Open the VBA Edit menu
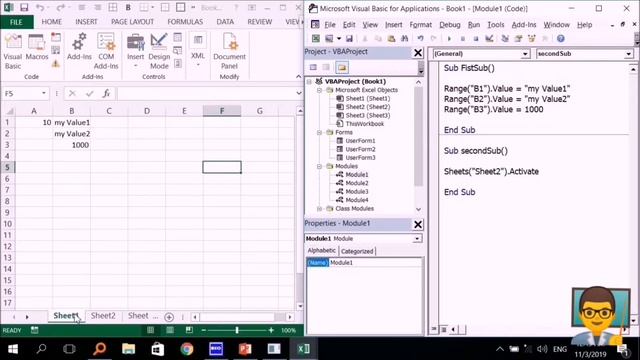 [349, 25]
